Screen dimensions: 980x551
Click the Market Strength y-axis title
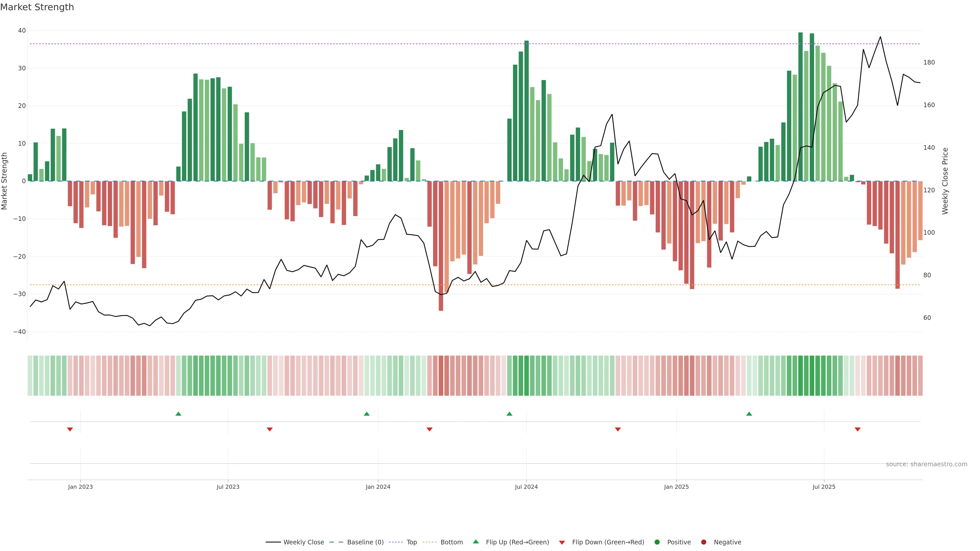pyautogui.click(x=5, y=181)
